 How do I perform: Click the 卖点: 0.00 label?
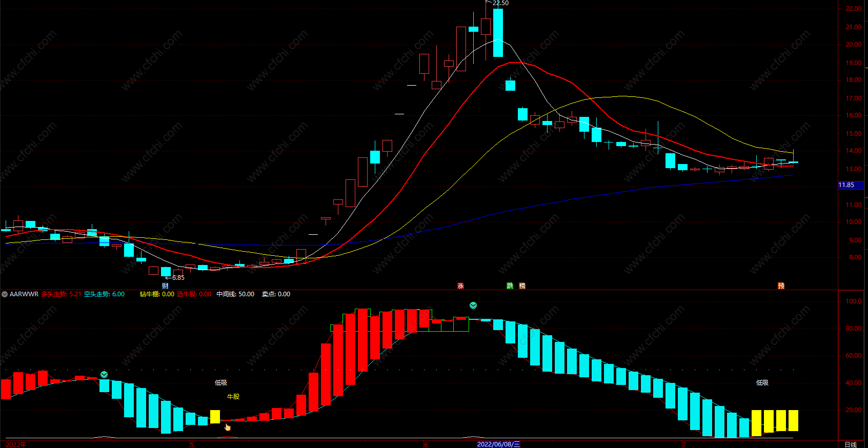pos(276,294)
